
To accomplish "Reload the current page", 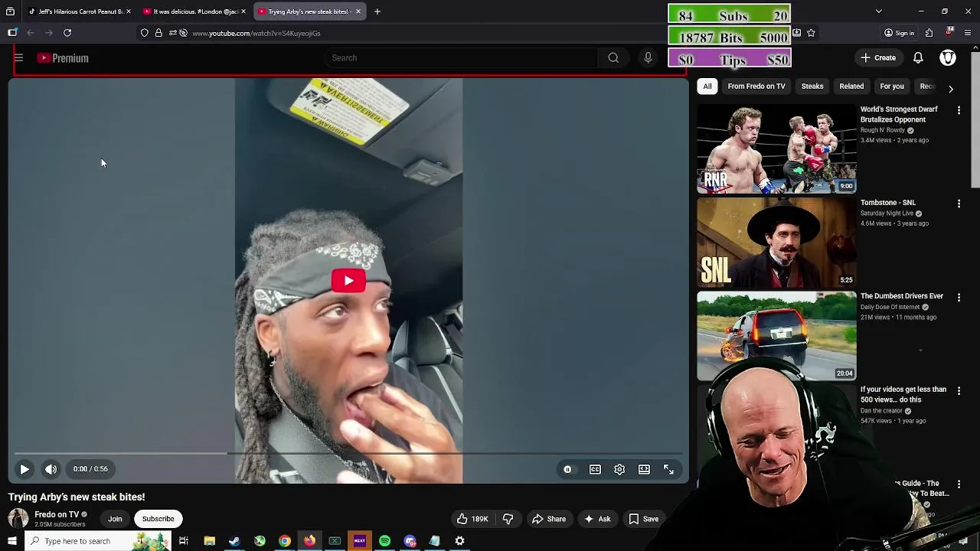I will (67, 33).
